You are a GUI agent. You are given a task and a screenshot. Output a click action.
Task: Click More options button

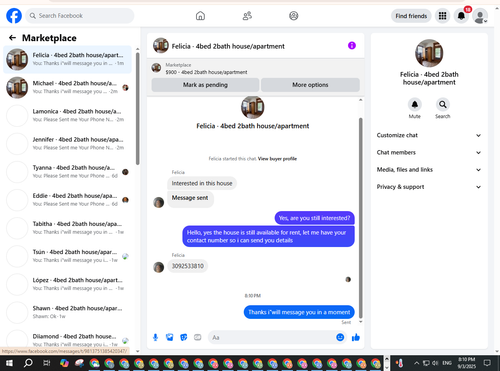tap(310, 85)
